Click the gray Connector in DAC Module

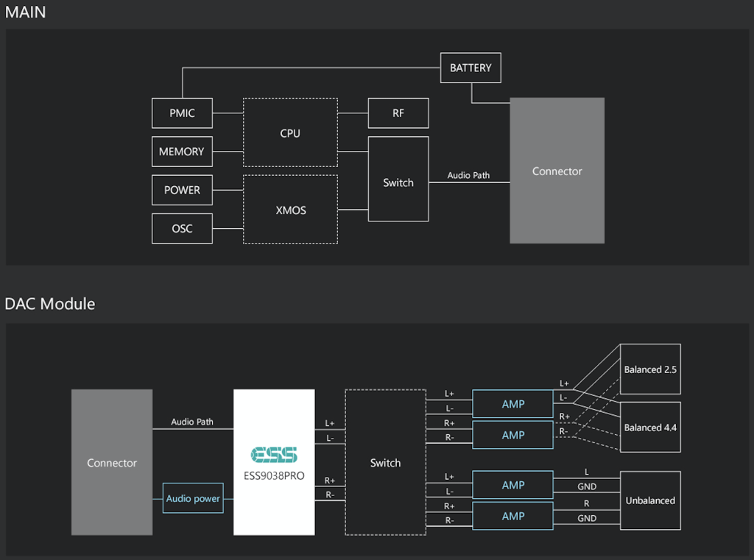[x=112, y=462]
